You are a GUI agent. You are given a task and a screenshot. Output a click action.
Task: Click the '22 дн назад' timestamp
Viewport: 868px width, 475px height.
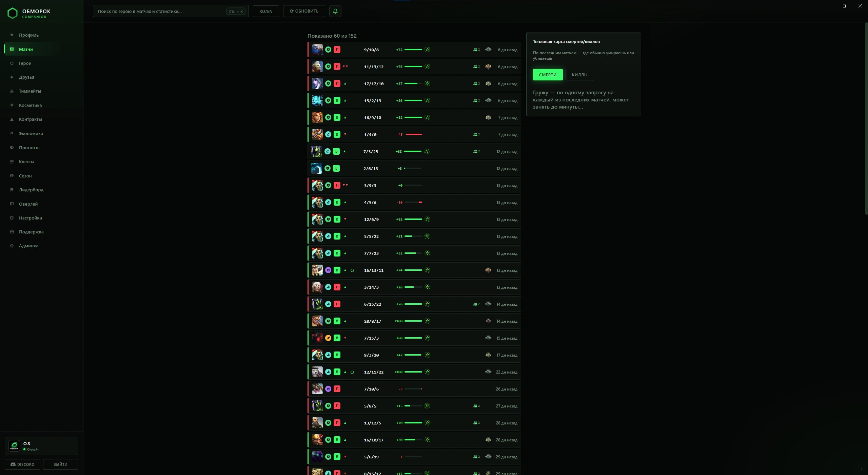click(507, 372)
